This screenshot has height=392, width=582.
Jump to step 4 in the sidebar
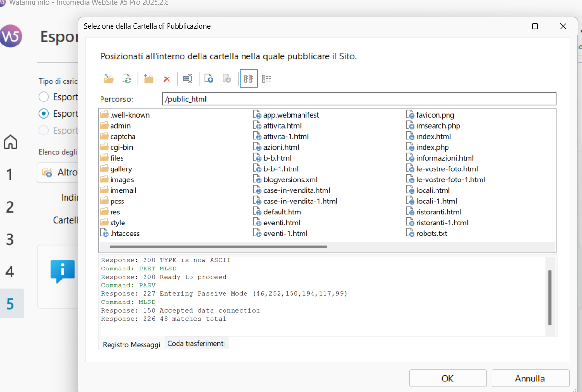pos(10,272)
